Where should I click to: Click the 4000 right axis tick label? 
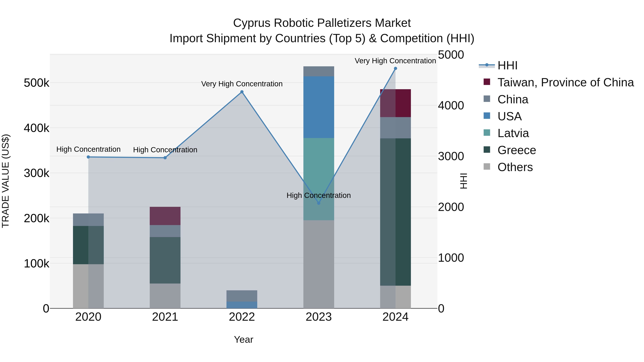click(451, 105)
